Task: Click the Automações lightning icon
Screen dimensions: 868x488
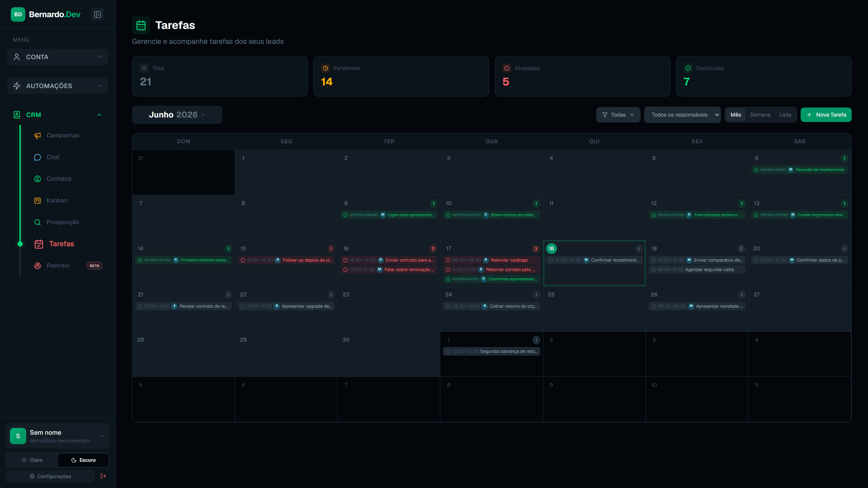Action: [x=17, y=86]
